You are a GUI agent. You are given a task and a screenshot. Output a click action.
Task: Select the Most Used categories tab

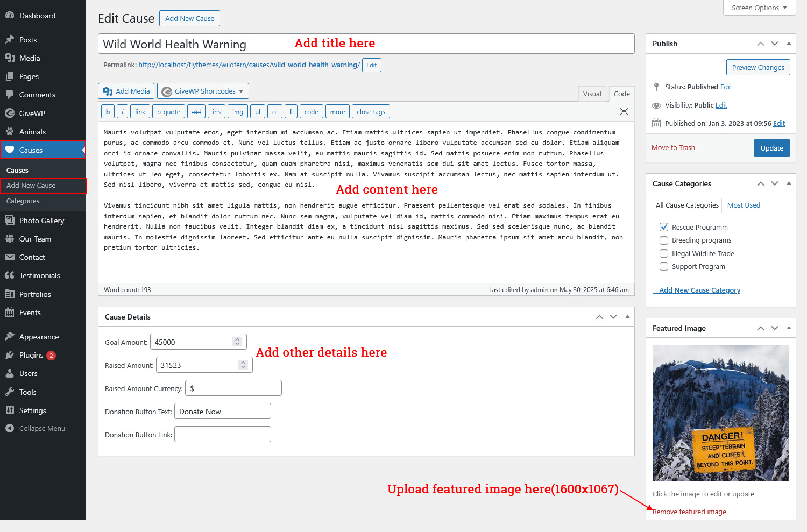[744, 205]
